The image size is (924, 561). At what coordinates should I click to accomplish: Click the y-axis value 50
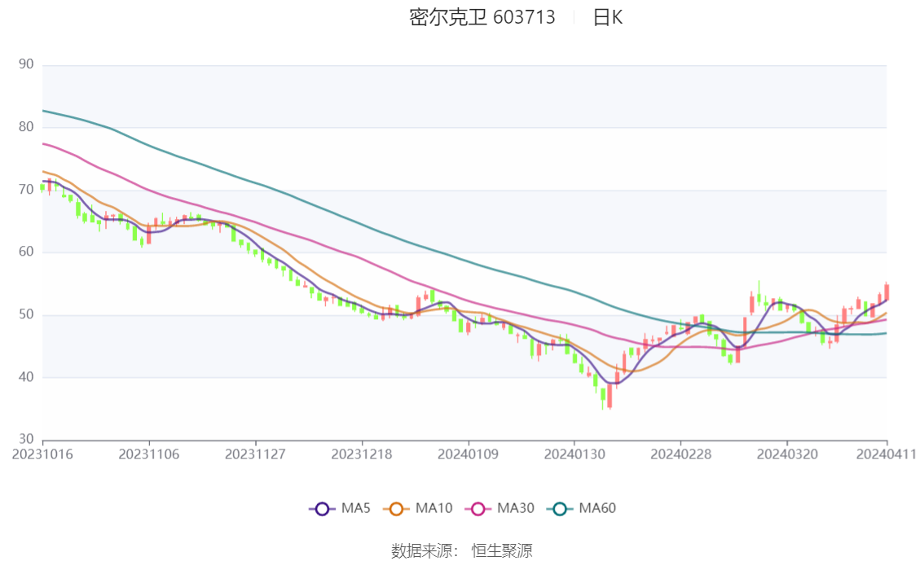click(x=26, y=314)
